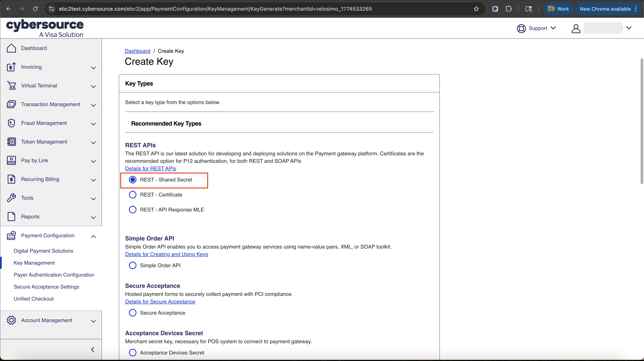This screenshot has width=644, height=361.
Task: Reload the page
Action: click(36, 9)
